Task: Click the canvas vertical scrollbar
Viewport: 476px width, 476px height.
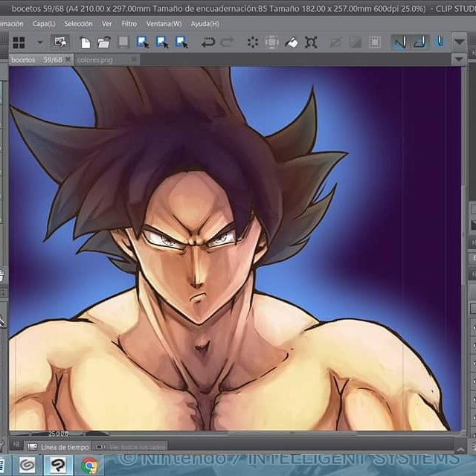Action: point(463,237)
